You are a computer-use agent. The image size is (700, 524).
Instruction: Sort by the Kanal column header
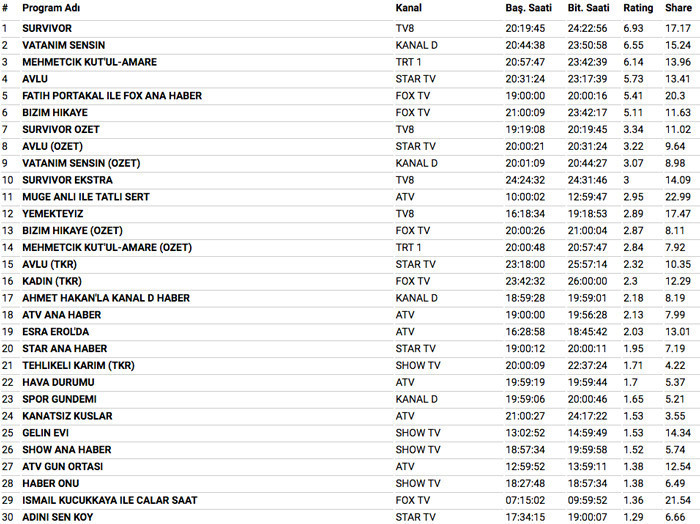pyautogui.click(x=408, y=8)
